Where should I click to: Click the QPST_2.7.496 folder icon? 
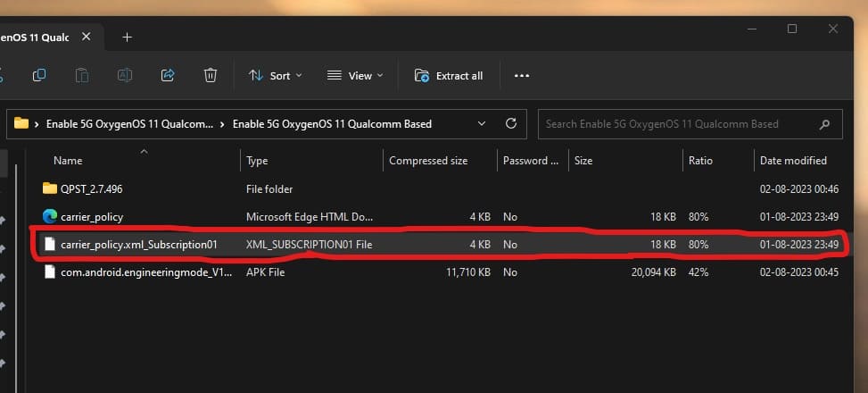(50, 188)
